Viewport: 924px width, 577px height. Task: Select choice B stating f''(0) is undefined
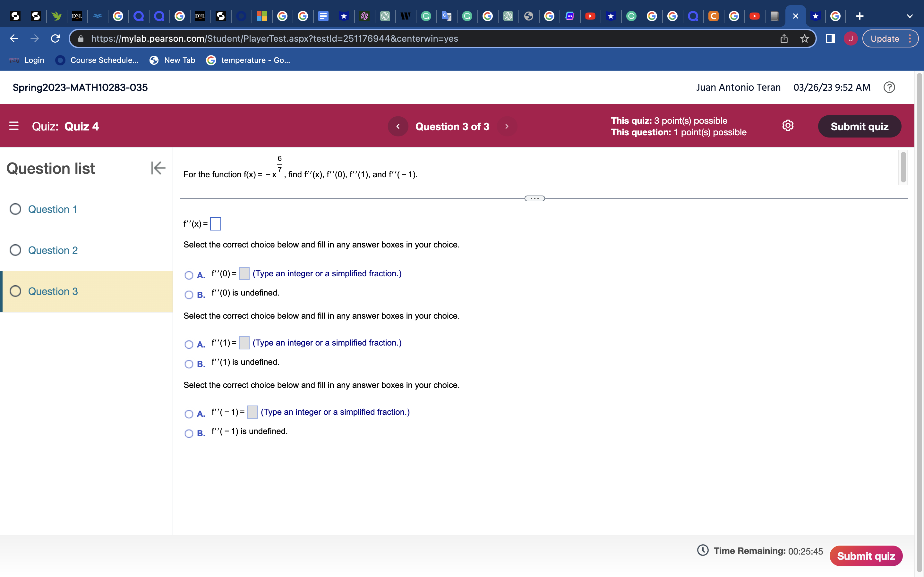[x=189, y=295]
